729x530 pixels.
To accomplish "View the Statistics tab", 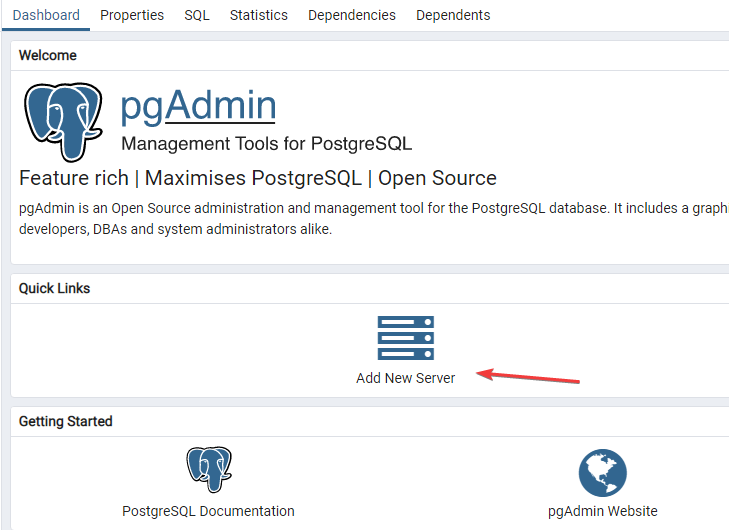I will click(258, 15).
